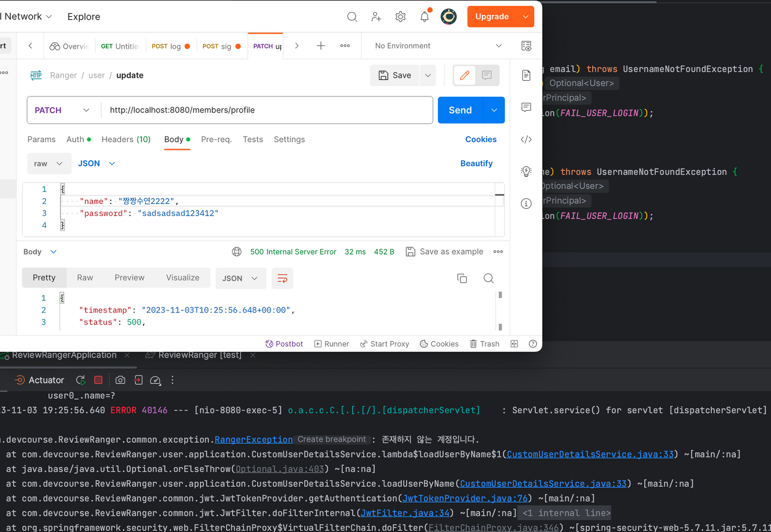
Task: Open Trash in the footer
Action: [485, 344]
